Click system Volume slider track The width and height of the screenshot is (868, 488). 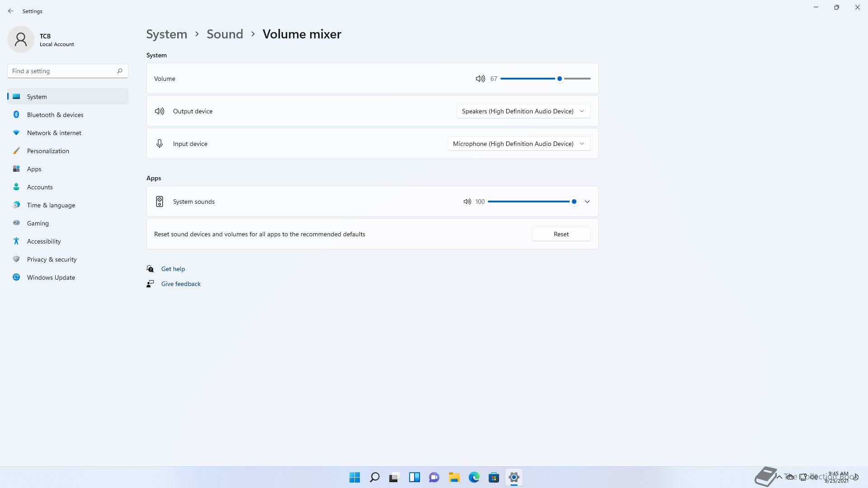(x=545, y=79)
